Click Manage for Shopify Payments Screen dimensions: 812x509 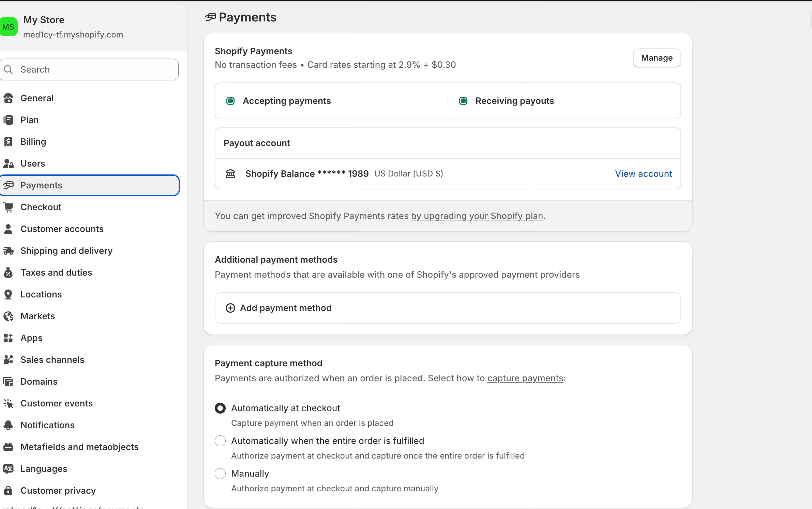tap(657, 58)
